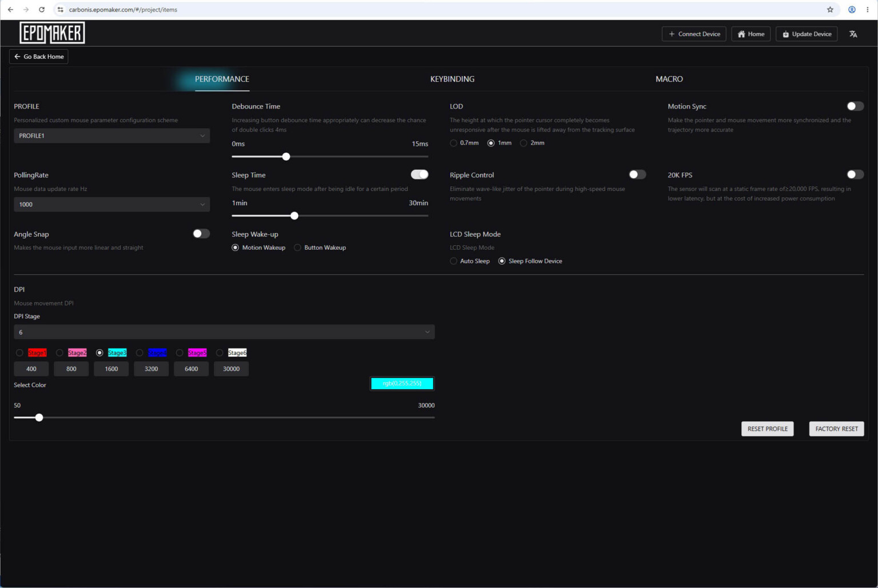
Task: Enable the Motion Sync toggle
Action: pos(855,106)
